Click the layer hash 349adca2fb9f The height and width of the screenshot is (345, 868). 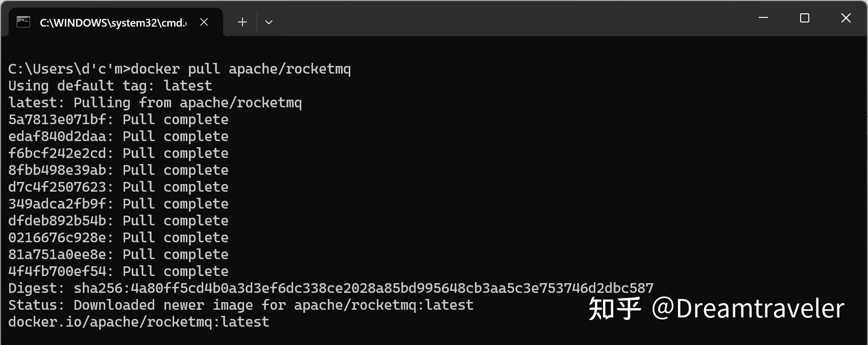click(56, 203)
